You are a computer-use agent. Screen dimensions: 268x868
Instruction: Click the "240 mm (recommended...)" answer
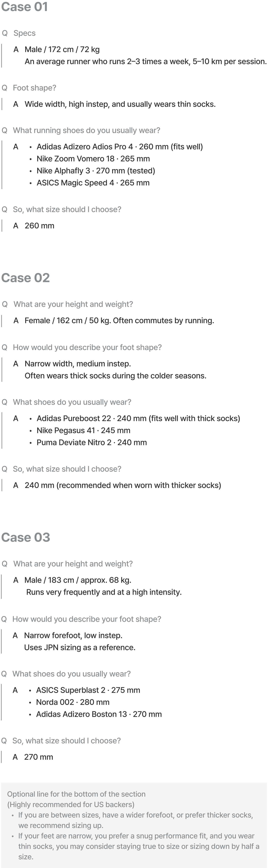[x=123, y=485]
